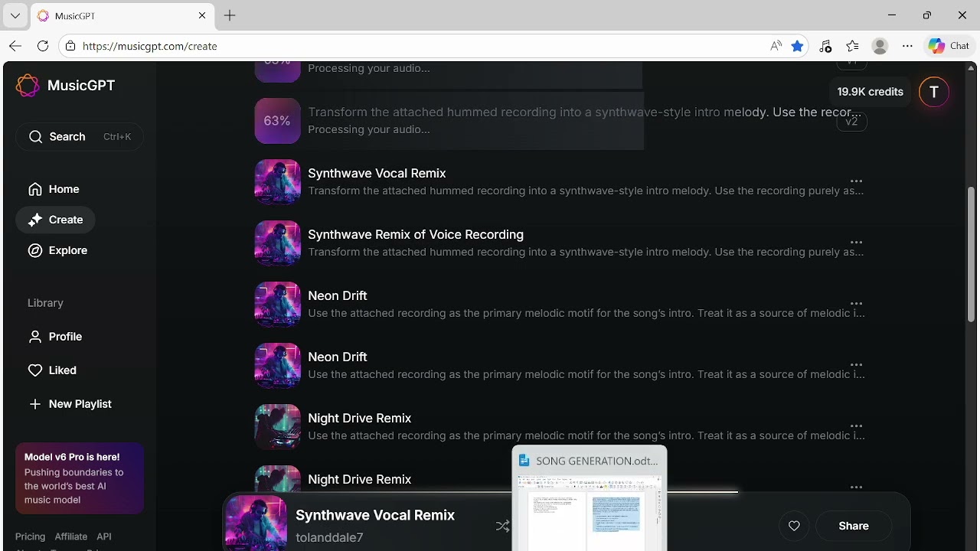This screenshot has height=551, width=980.
Task: Open options for Synthwave Remix of Voice Recording
Action: (856, 243)
